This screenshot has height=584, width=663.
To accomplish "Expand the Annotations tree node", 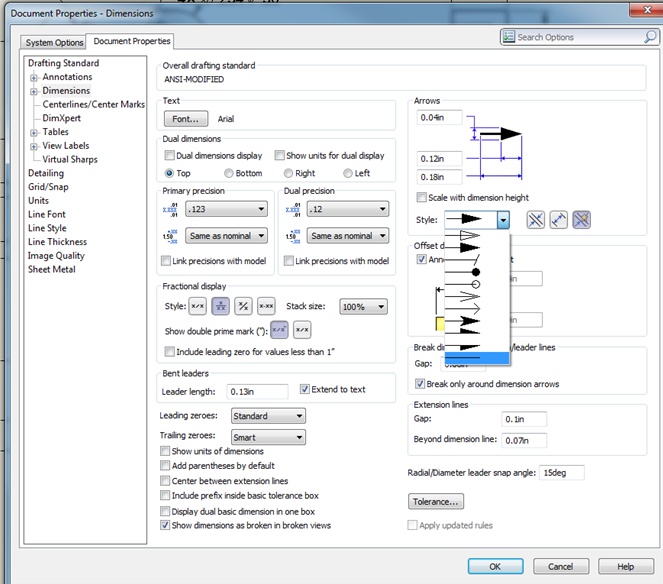I will (x=34, y=78).
